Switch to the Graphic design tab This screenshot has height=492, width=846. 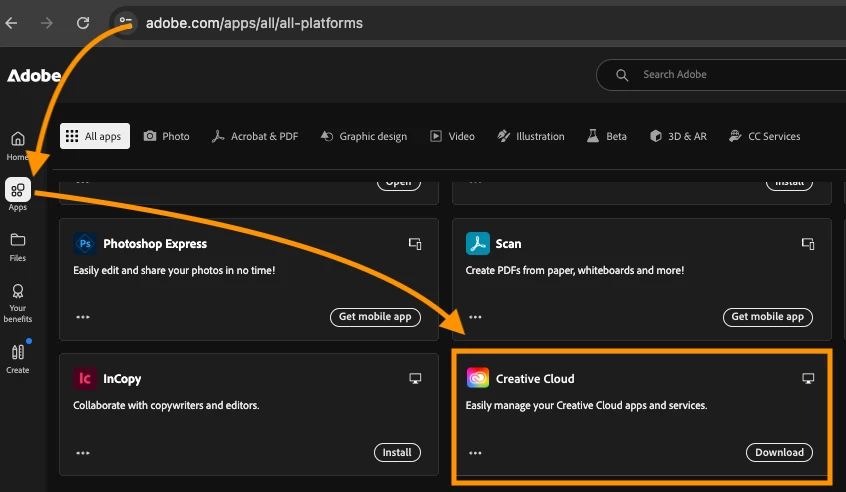tap(364, 136)
